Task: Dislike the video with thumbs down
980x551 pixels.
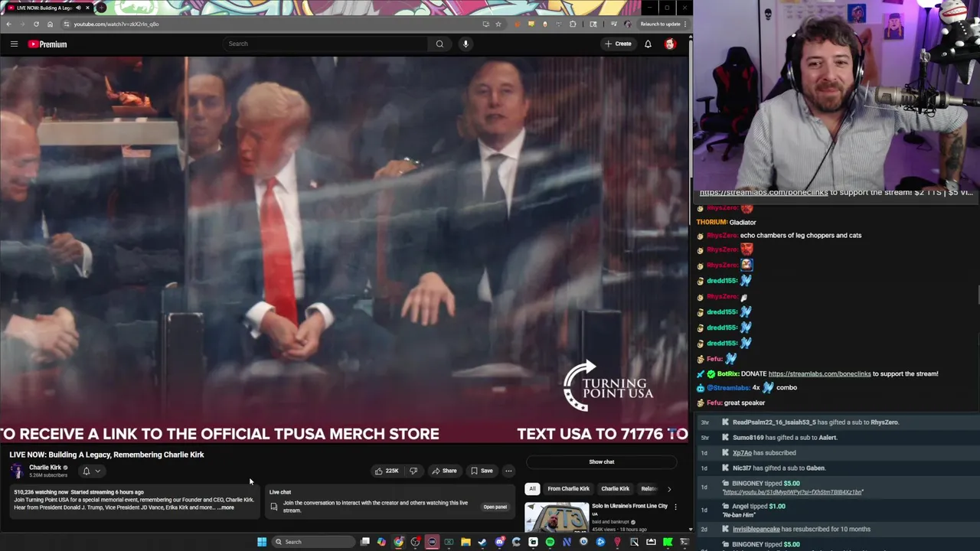Action: pyautogui.click(x=413, y=471)
